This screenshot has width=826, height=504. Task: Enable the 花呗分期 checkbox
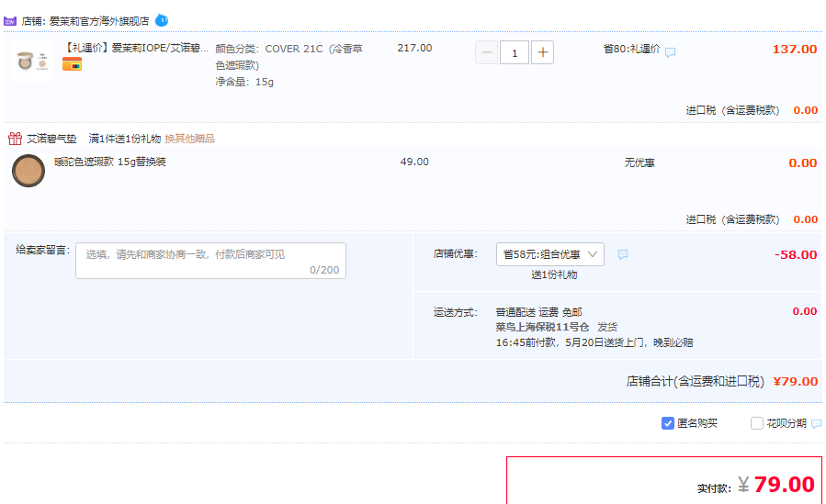click(757, 423)
